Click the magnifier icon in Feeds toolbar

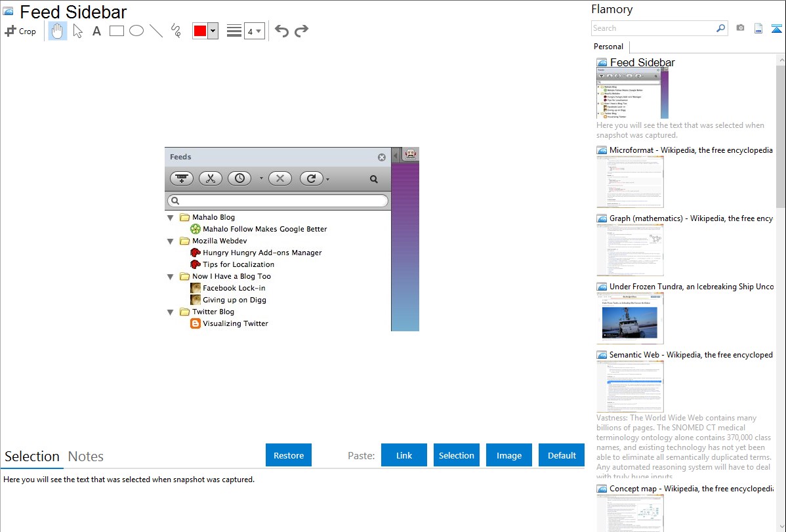(x=373, y=179)
